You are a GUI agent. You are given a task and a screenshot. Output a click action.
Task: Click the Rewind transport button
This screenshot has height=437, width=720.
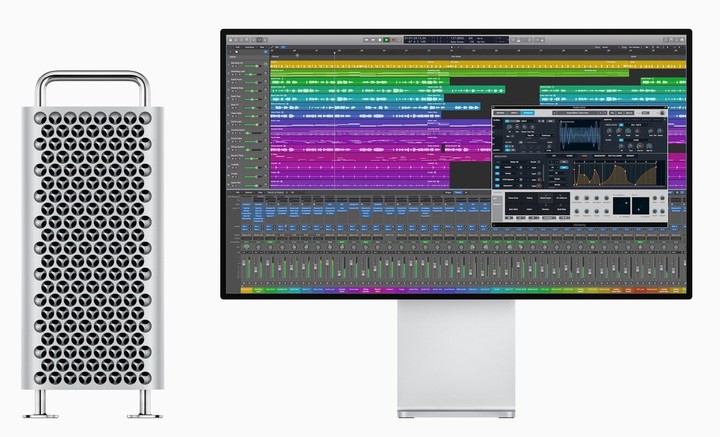[x=366, y=39]
